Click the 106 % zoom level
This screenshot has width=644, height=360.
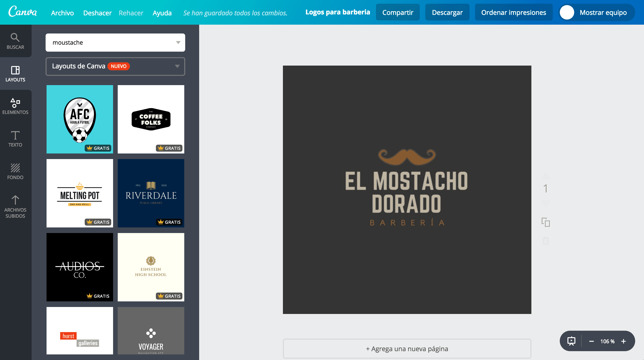tap(607, 341)
